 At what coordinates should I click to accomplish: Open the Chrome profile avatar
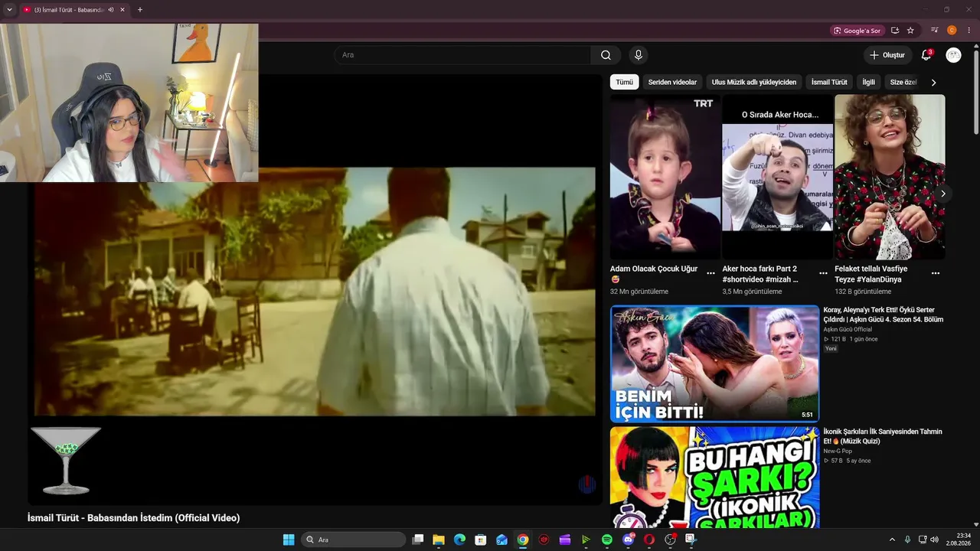pyautogui.click(x=952, y=31)
